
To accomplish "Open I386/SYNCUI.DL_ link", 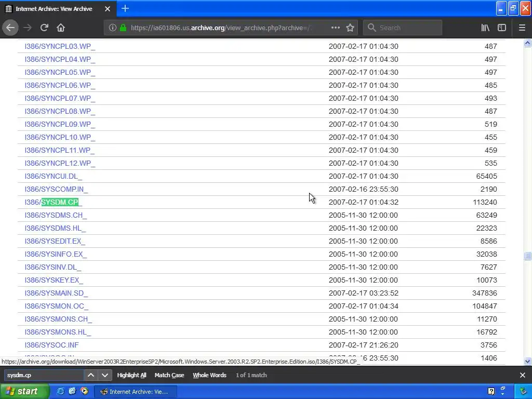I will click(x=54, y=176).
